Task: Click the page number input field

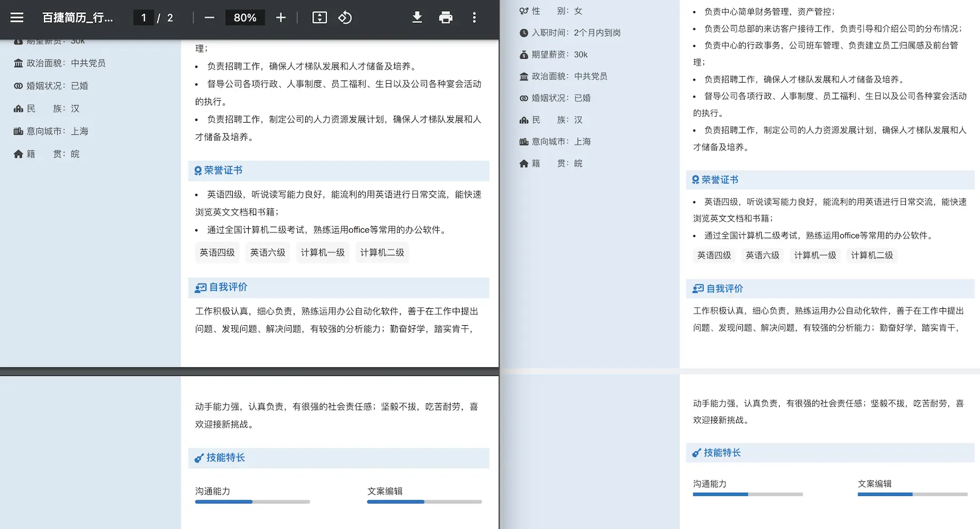Action: 144,18
